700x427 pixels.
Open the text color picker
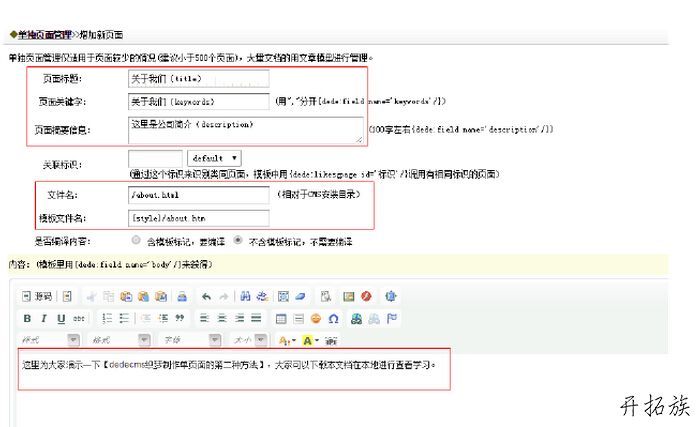pyautogui.click(x=287, y=341)
